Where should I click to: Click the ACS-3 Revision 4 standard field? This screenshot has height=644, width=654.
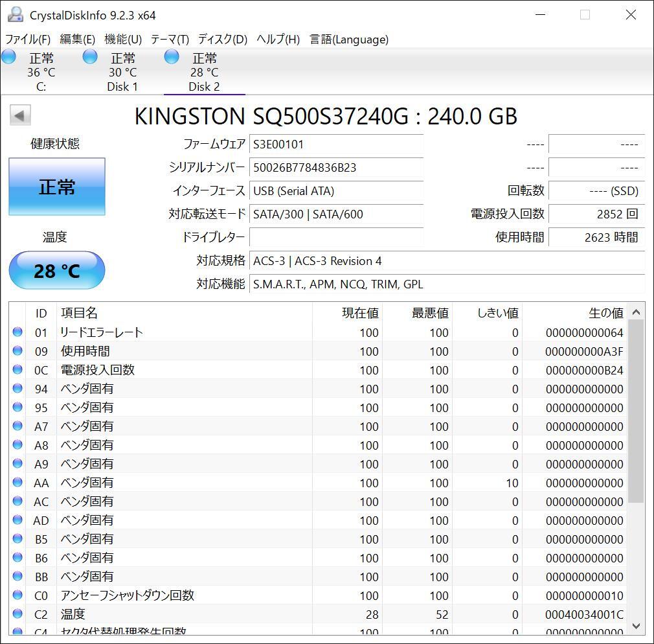coord(447,261)
